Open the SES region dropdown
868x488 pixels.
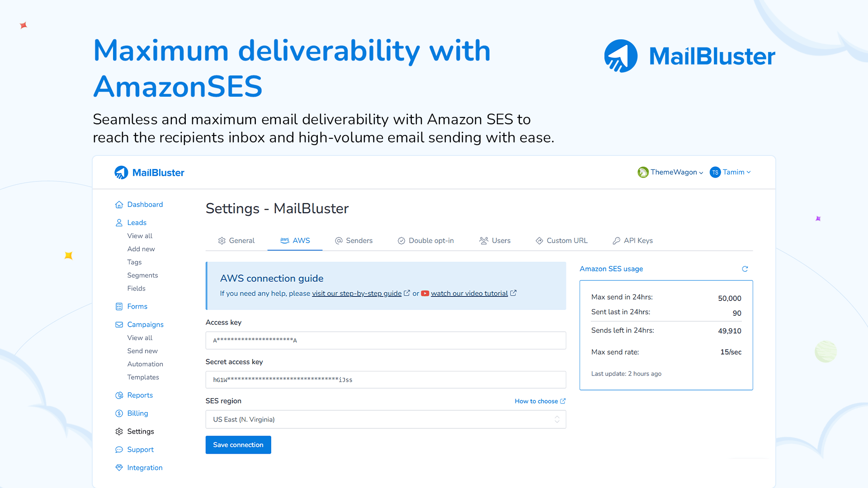point(385,419)
